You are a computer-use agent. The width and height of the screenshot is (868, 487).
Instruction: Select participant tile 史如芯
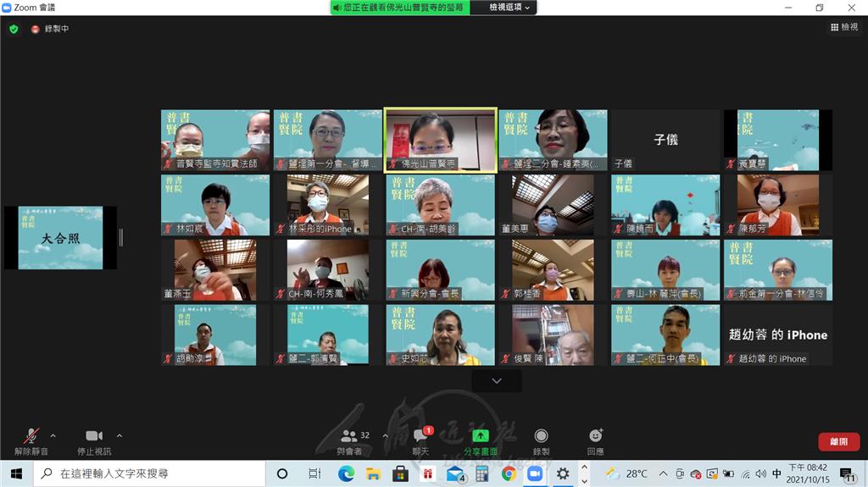[441, 335]
